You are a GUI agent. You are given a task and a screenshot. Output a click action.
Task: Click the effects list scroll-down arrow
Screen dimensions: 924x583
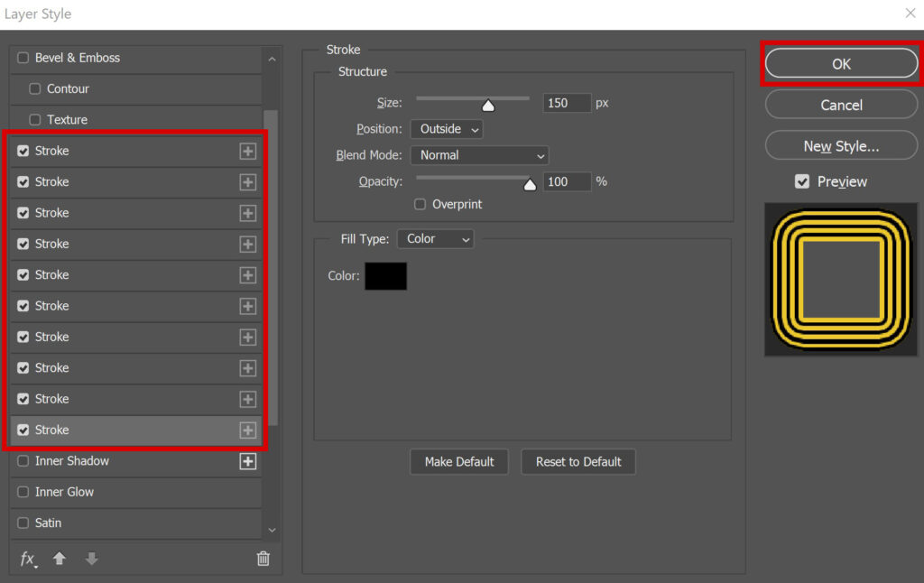point(272,530)
